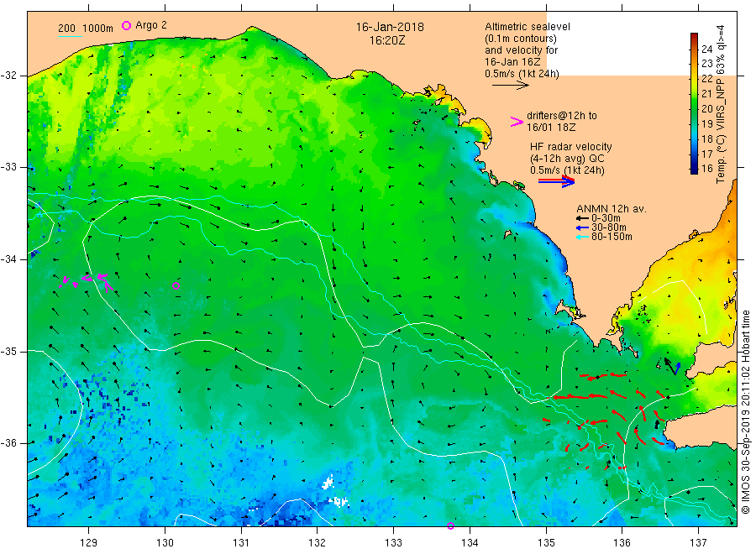
Task: Click the 130 longitude axis label
Action: point(165,542)
